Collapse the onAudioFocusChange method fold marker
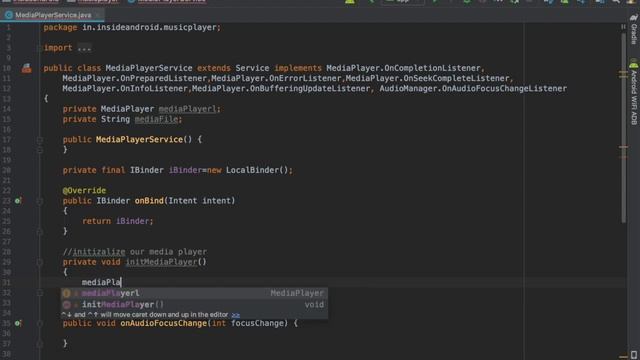 coord(40,323)
